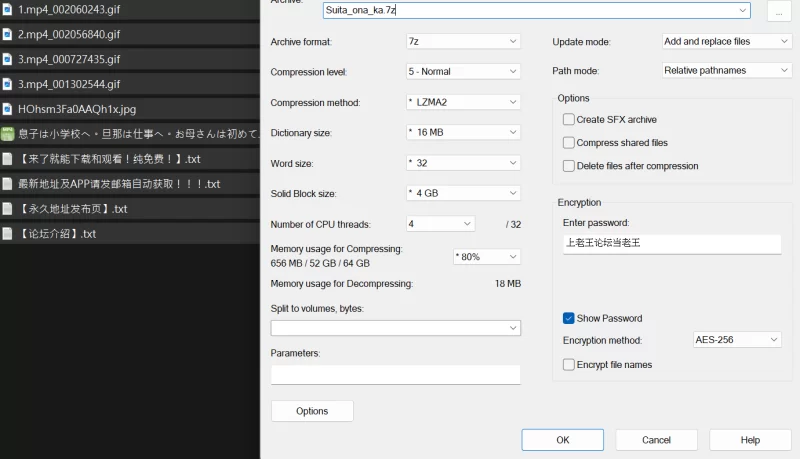Enable Create SFX archive checkbox
The width and height of the screenshot is (800, 459).
coord(568,119)
